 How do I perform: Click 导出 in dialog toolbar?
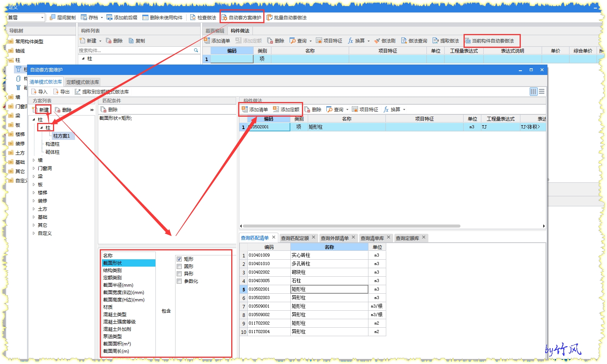point(61,92)
